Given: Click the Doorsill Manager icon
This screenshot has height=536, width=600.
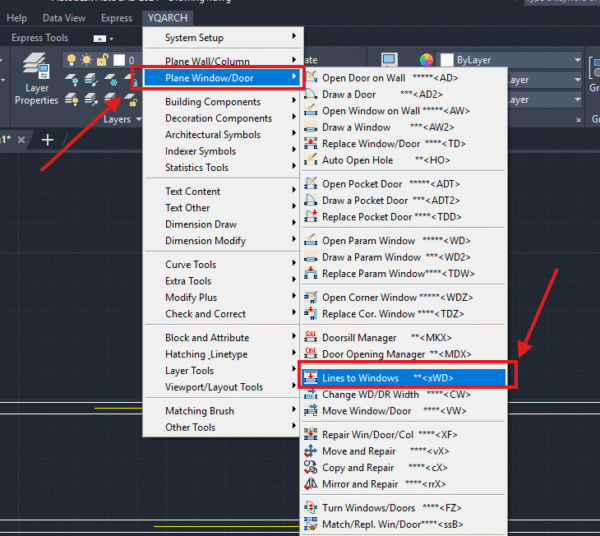Looking at the screenshot, I should (x=310, y=338).
